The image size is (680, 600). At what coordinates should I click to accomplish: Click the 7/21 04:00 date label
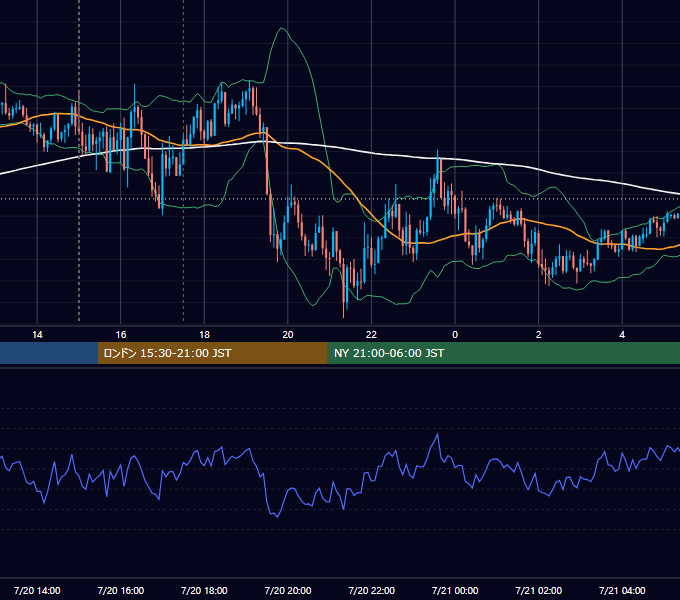622,590
